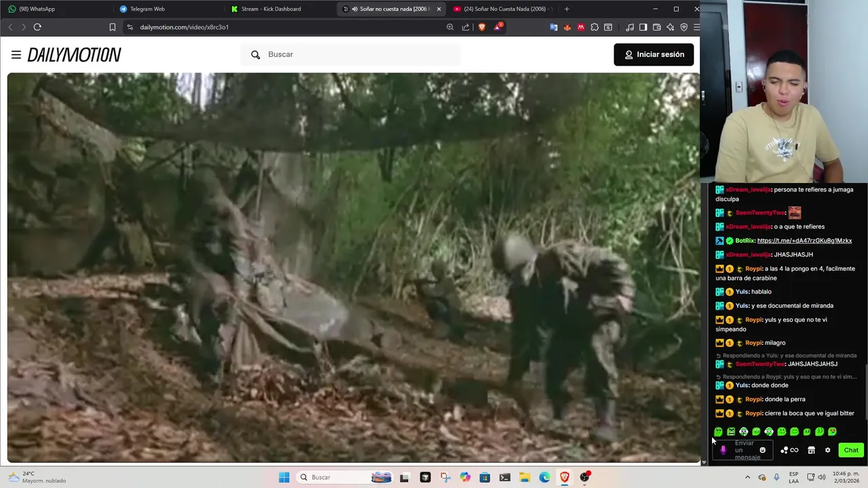Click the purple microphone in chat input
Viewport: 868px width, 488px height.
tap(723, 450)
